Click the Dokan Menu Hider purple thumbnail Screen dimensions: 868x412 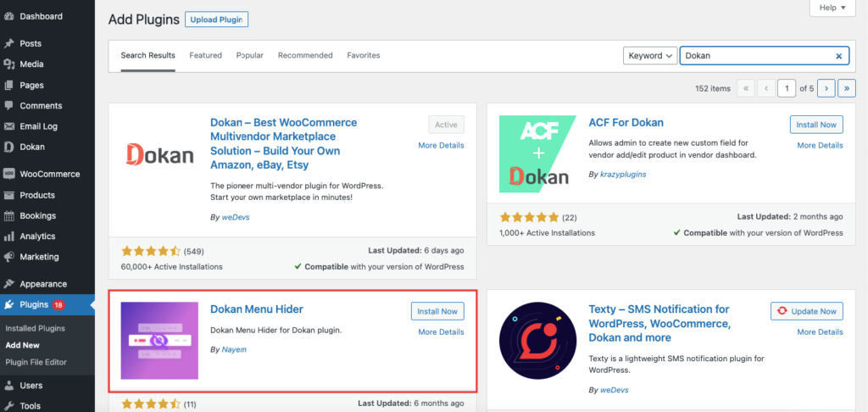(x=159, y=341)
